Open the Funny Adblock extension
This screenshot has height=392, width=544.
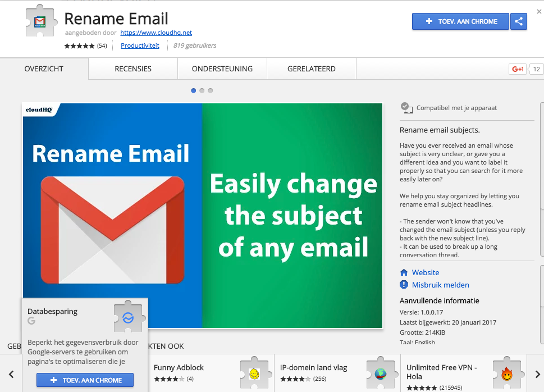pos(179,368)
